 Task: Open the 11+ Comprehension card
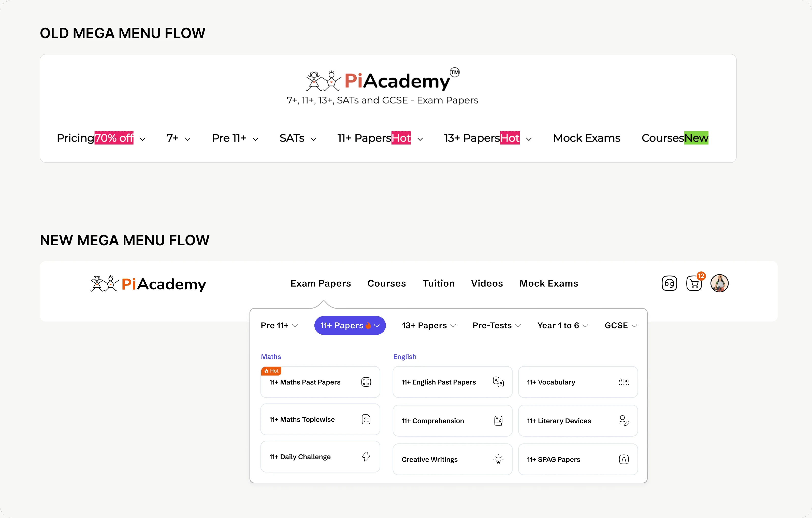[452, 421]
